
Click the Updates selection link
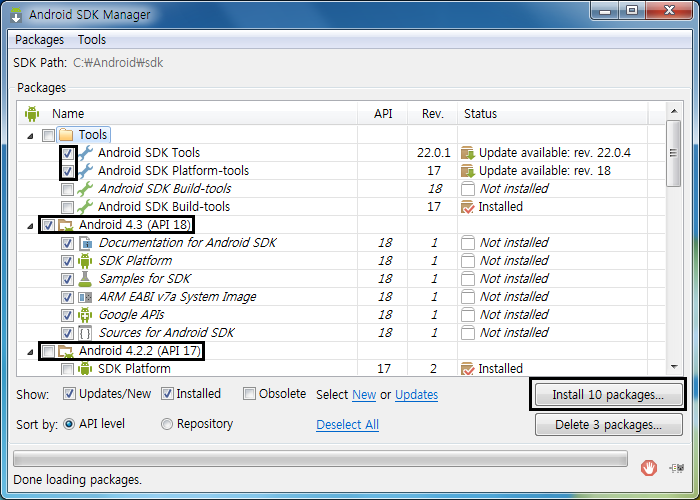tap(417, 395)
